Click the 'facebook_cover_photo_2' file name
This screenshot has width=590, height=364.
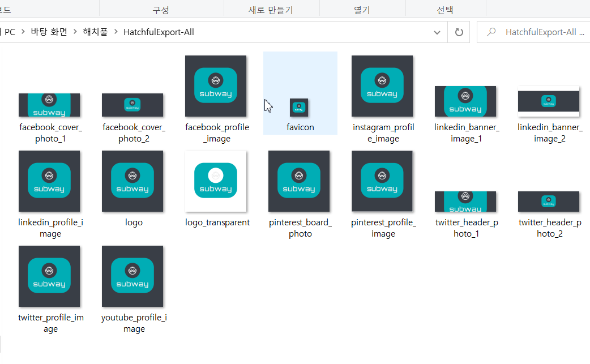[x=134, y=133]
